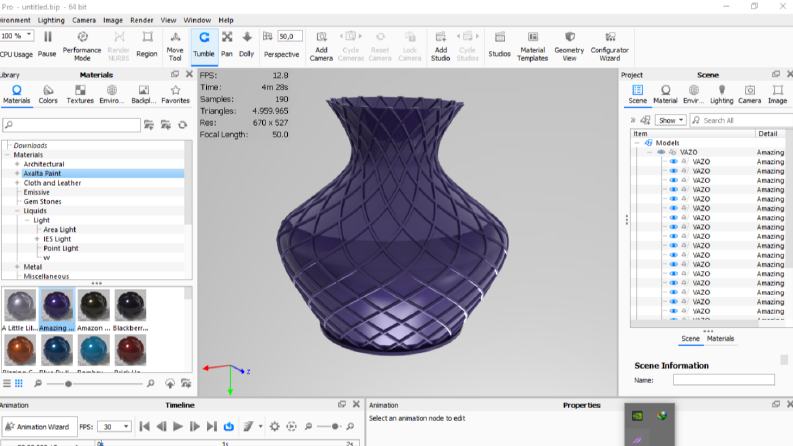This screenshot has width=793, height=446.
Task: Select the Pan camera tool
Action: tap(227, 44)
